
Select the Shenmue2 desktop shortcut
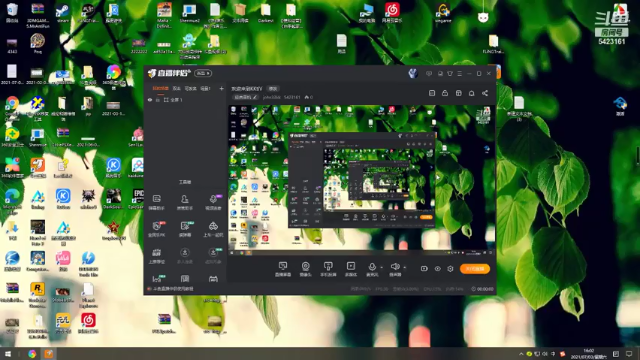point(189,13)
